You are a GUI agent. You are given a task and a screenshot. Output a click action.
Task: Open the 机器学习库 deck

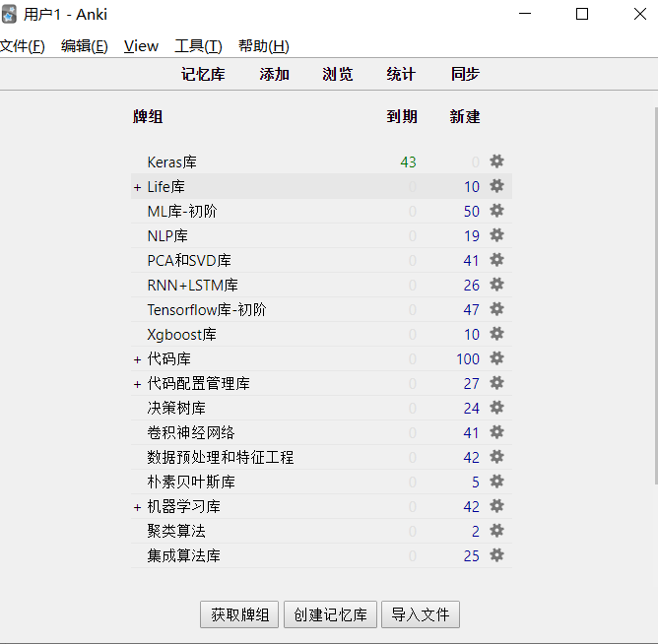[x=184, y=507]
